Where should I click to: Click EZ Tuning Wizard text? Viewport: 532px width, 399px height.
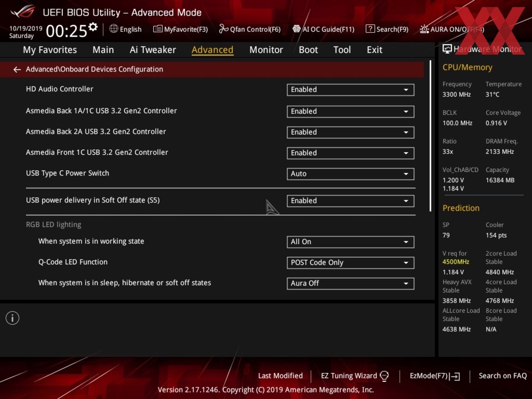pyautogui.click(x=349, y=376)
